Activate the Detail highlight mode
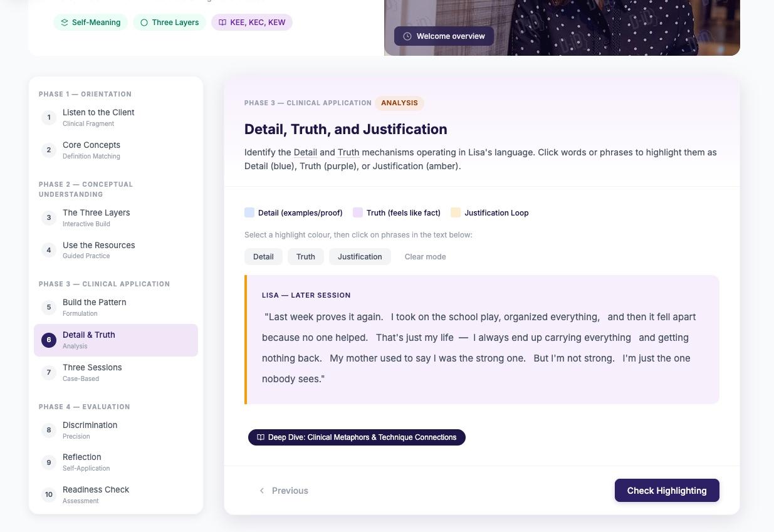This screenshot has height=532, width=774. pos(263,257)
